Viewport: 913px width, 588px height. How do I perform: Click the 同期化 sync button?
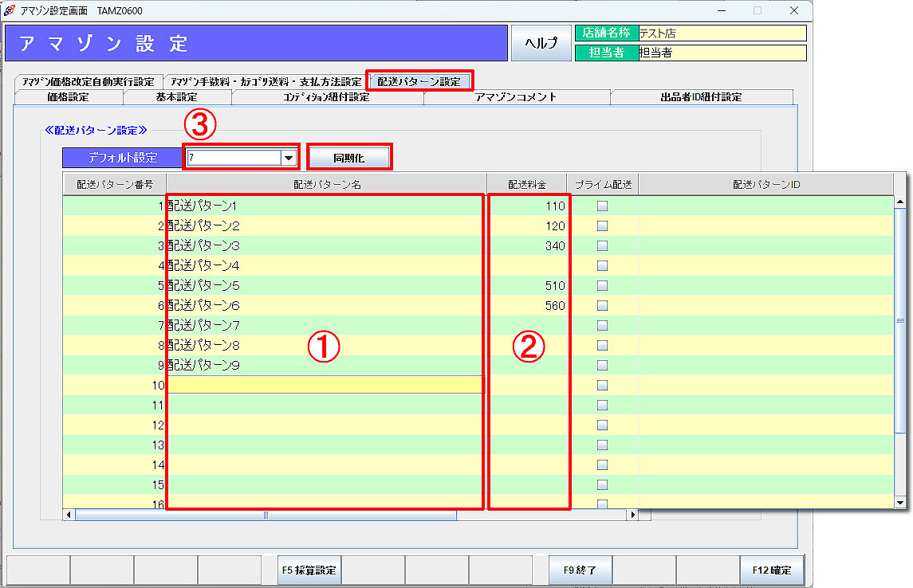tap(349, 158)
